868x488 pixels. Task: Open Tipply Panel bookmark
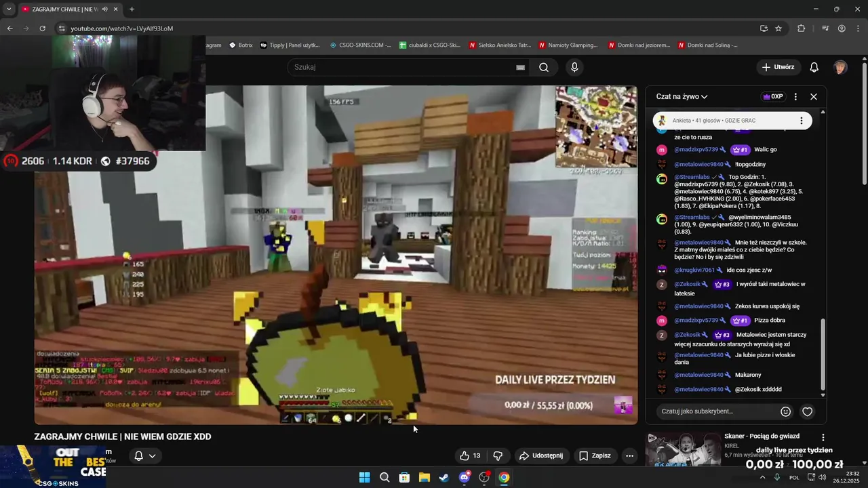point(290,45)
